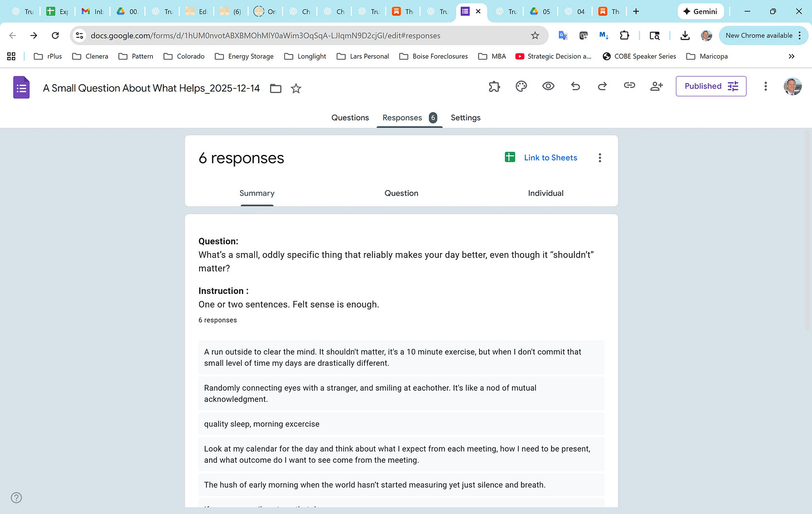Switch to Individual responses view

pos(546,193)
